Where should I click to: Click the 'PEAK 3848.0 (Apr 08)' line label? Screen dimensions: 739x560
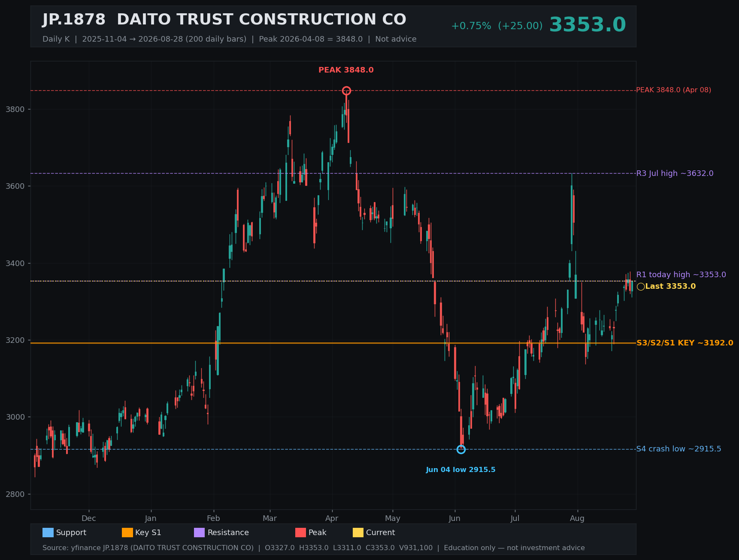coord(673,90)
